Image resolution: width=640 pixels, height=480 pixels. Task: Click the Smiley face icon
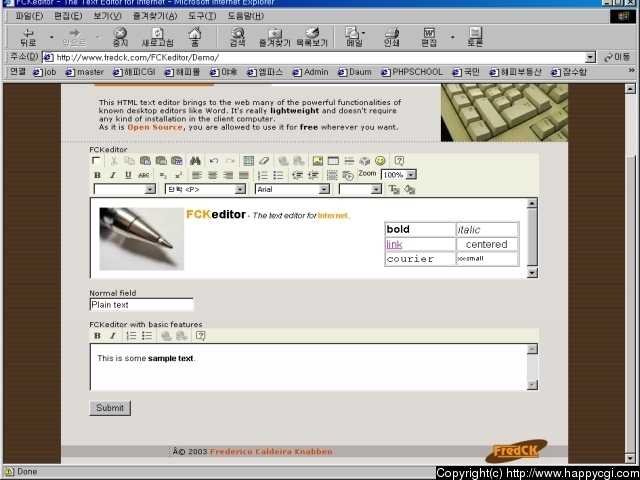coord(380,161)
